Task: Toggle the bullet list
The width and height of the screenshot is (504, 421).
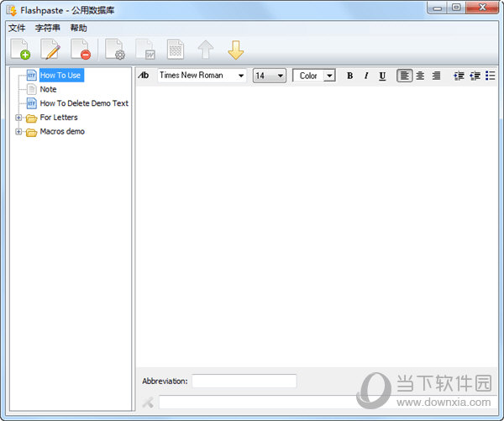Action: coord(491,76)
